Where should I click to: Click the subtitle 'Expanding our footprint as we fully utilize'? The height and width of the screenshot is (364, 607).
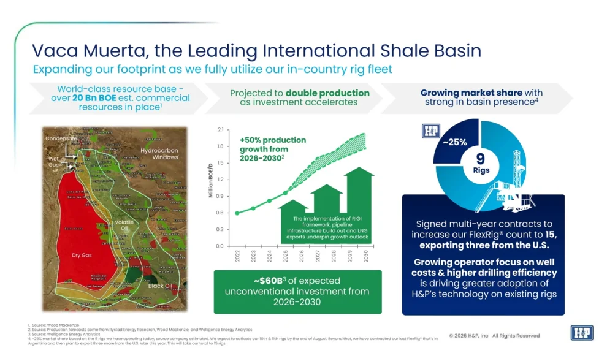pyautogui.click(x=212, y=69)
